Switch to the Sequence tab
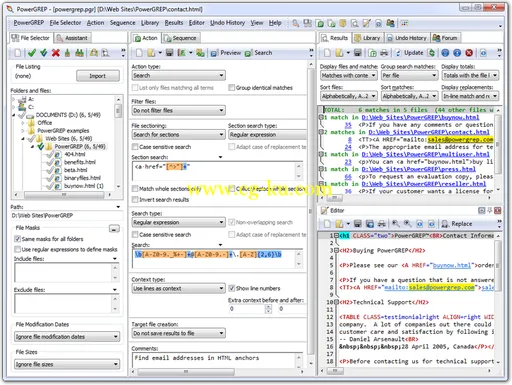 (181, 38)
